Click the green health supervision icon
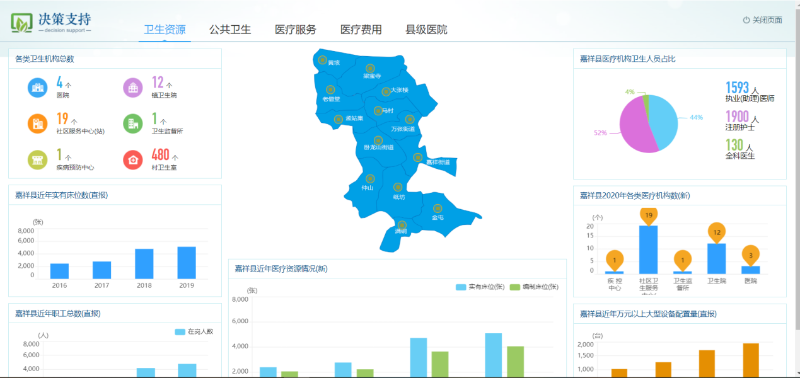The height and width of the screenshot is (378, 800). (x=133, y=124)
